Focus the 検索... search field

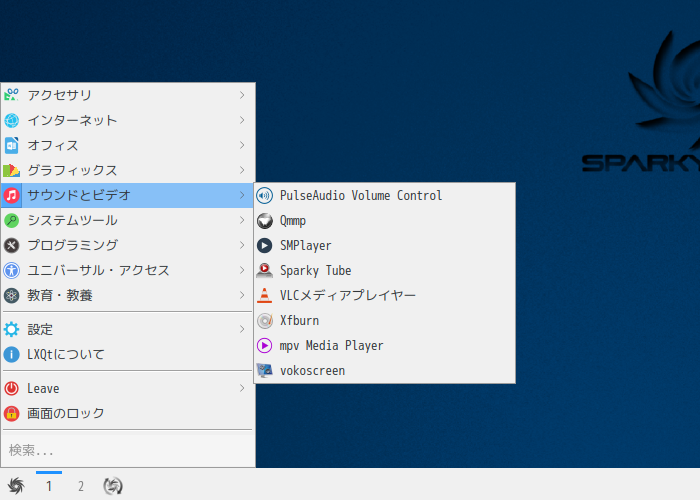tap(128, 450)
